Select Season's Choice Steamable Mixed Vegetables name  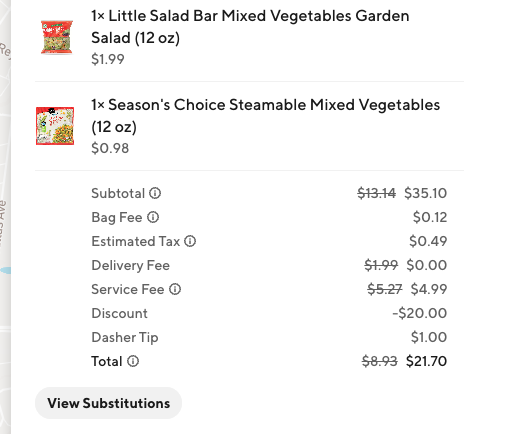tap(266, 116)
